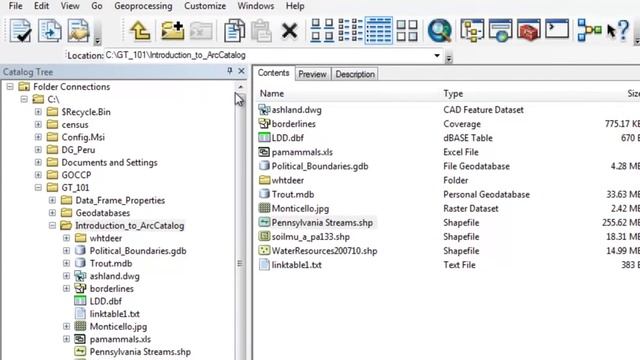Click the What's This help icon
640x360 pixels.
[x=617, y=30]
